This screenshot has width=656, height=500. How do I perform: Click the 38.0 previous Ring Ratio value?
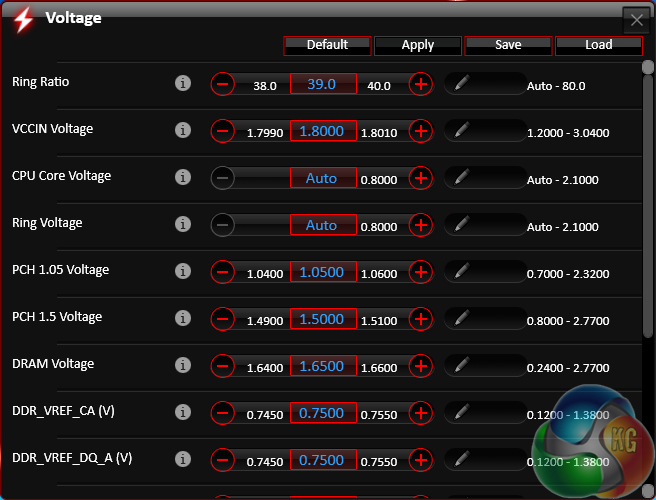click(x=265, y=86)
